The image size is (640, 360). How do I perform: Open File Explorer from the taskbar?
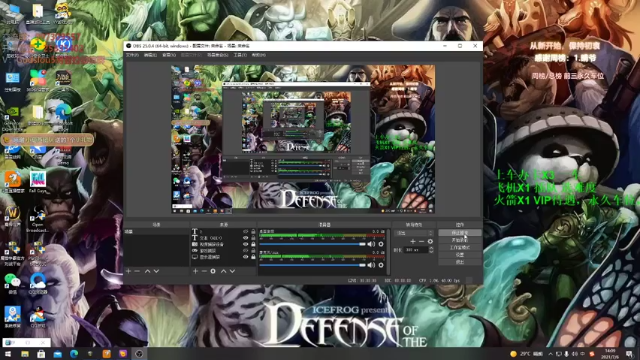[x=25, y=354]
